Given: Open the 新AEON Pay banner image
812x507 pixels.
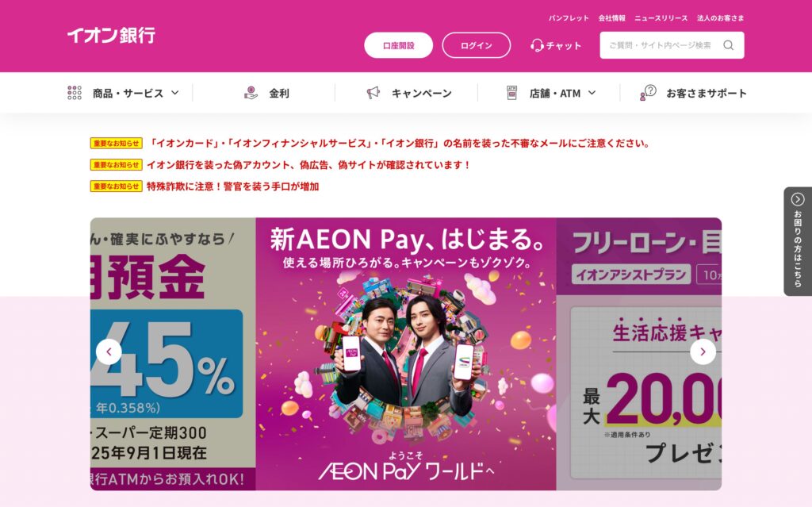Looking at the screenshot, I should (406, 354).
